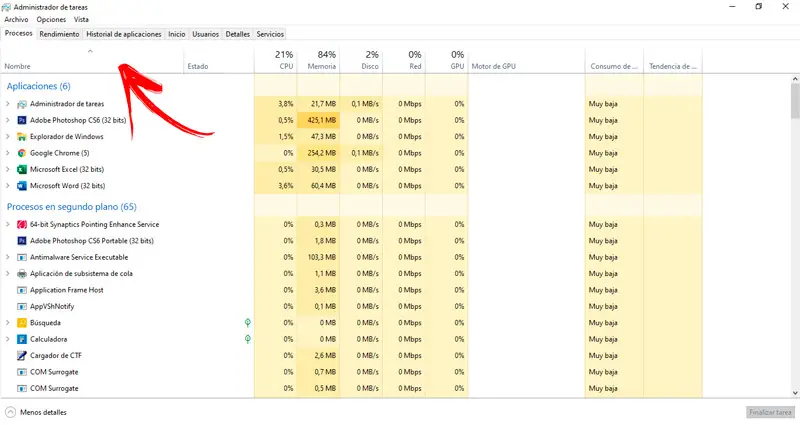Switch to the Usuarios tab

[x=205, y=34]
